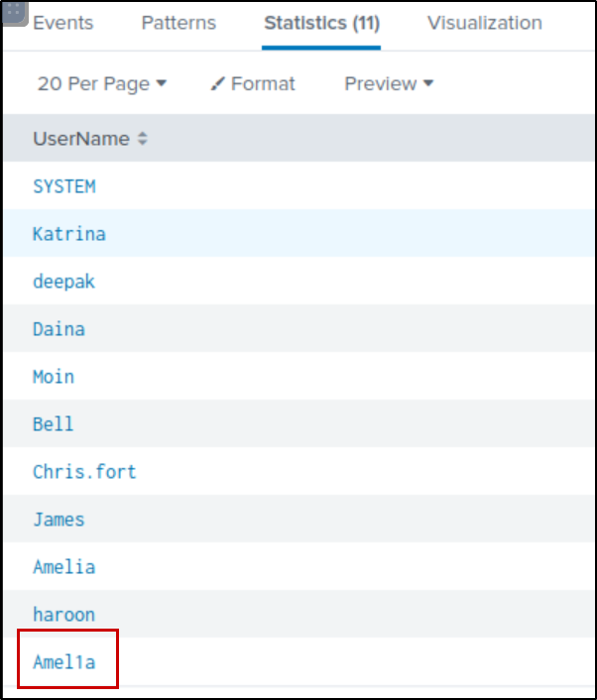
Task: Click the Moin username link
Action: point(54,377)
